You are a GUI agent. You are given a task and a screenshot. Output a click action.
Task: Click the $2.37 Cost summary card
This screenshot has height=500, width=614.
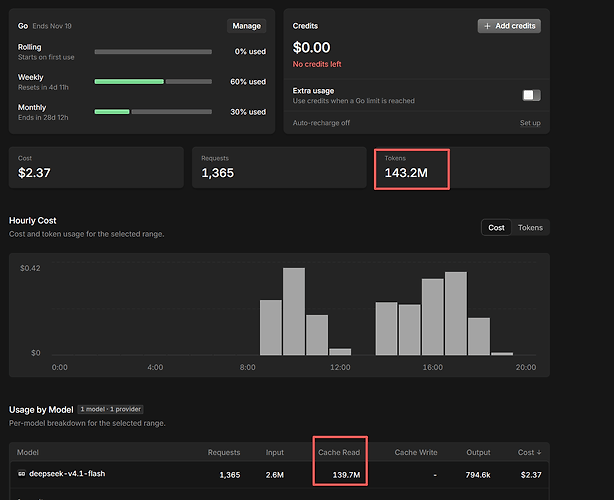96,168
